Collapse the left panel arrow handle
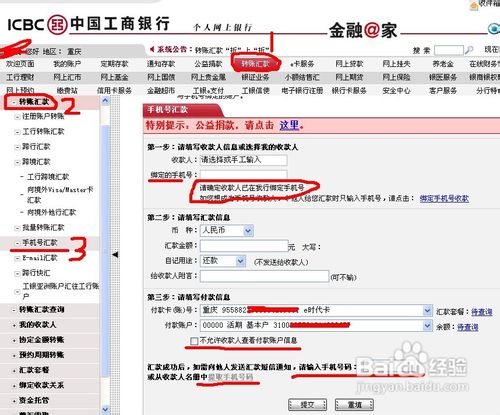 tap(115, 255)
